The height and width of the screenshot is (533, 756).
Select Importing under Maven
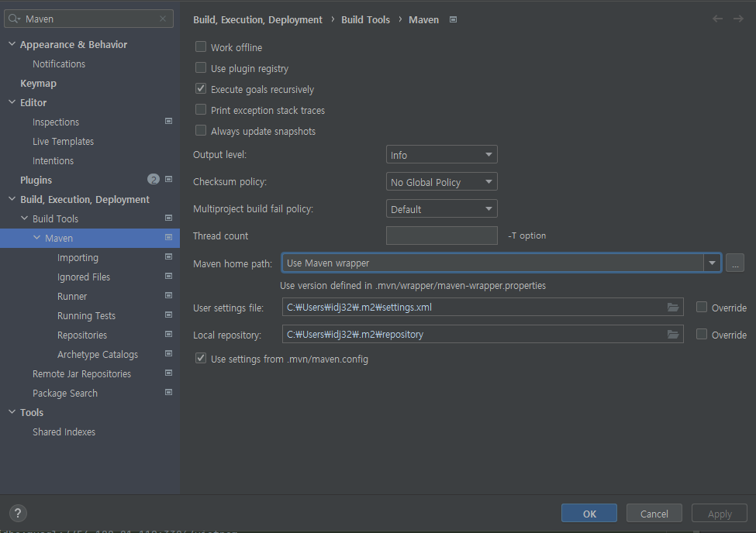78,257
